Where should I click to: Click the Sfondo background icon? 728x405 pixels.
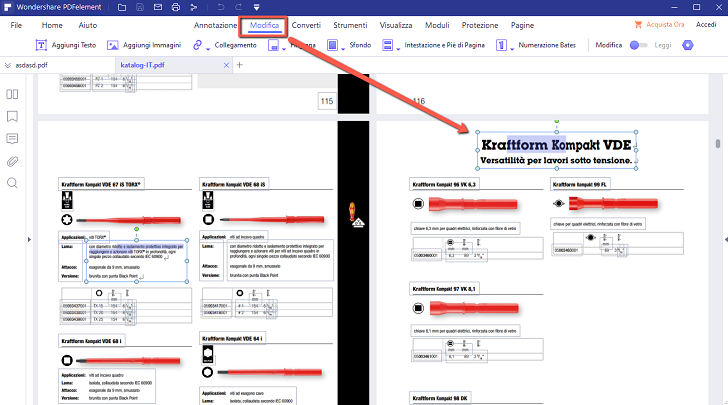pyautogui.click(x=332, y=45)
